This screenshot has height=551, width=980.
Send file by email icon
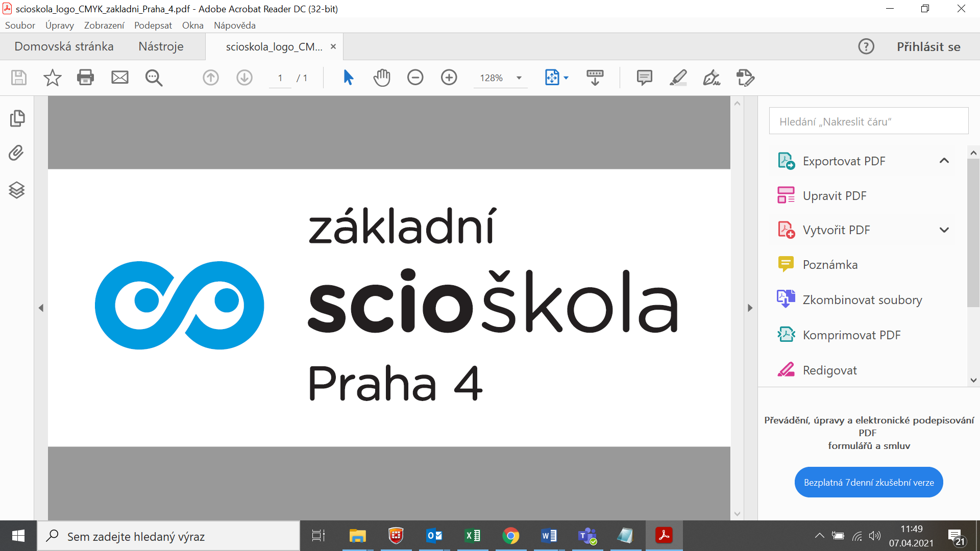(x=120, y=78)
